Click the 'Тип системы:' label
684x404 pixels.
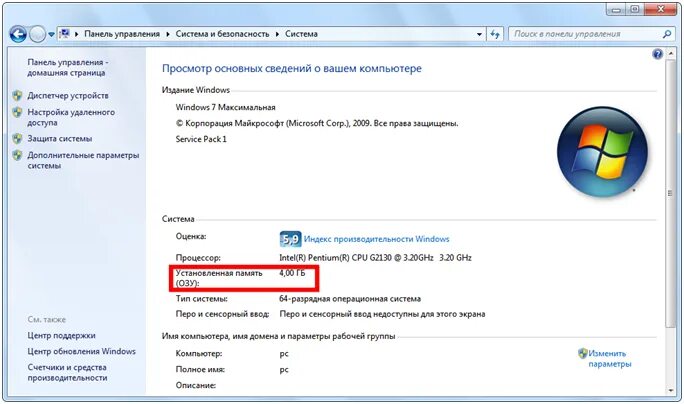[202, 299]
